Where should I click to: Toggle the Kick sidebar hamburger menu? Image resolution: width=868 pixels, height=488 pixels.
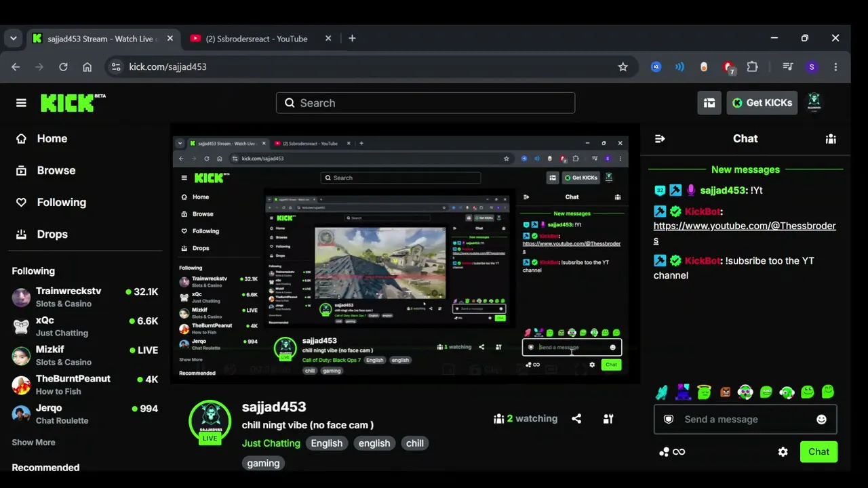tap(21, 103)
